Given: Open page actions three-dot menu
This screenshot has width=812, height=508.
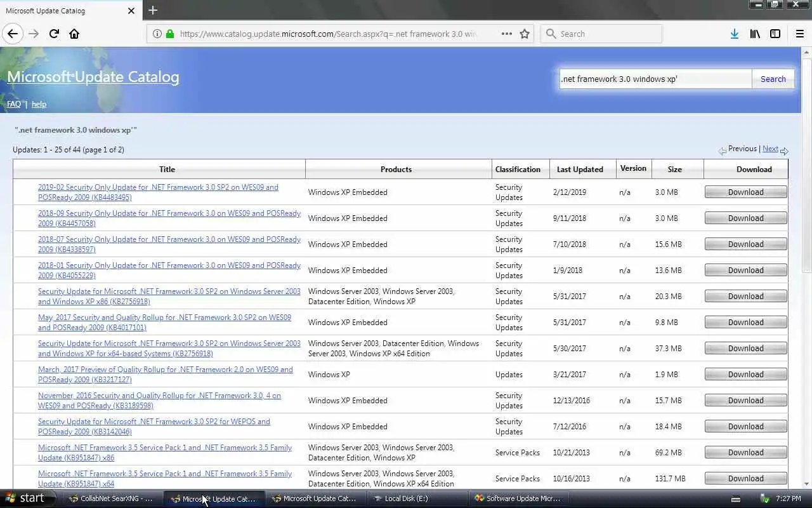Looking at the screenshot, I should (506, 34).
